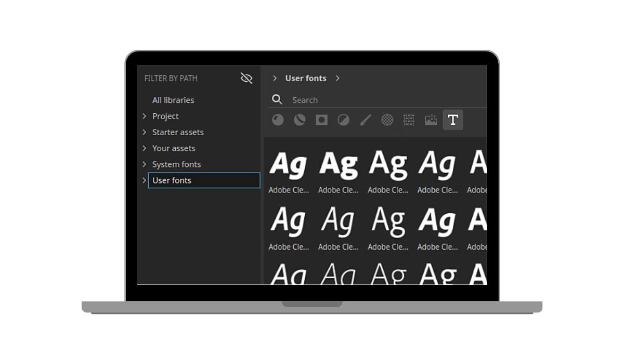Open breadcrumb chevron after User fonts

point(337,78)
